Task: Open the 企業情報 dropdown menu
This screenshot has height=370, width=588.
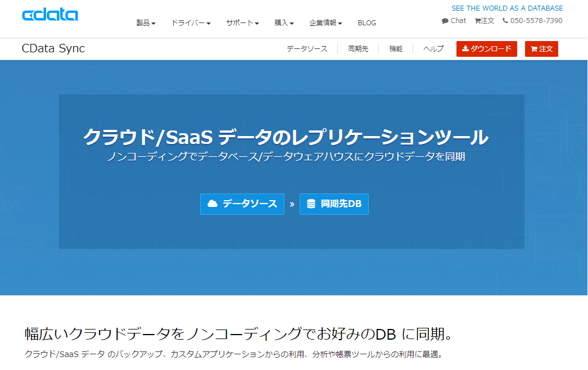Action: pos(325,23)
